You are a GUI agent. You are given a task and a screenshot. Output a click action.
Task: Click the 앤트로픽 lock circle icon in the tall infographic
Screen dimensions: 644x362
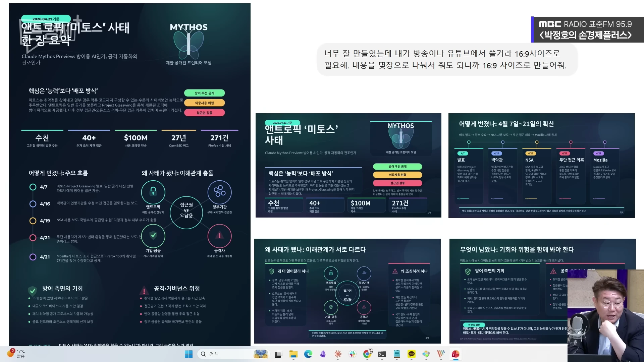(x=153, y=192)
